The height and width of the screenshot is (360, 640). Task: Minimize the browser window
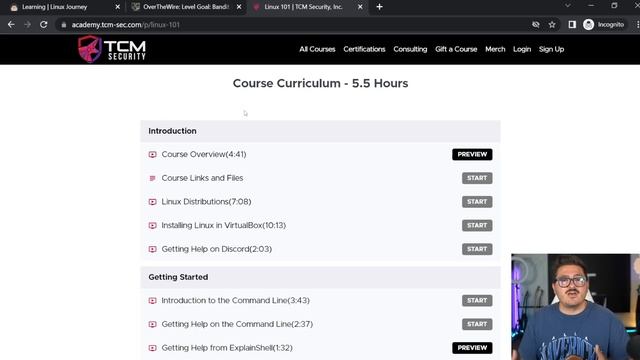tap(591, 6)
